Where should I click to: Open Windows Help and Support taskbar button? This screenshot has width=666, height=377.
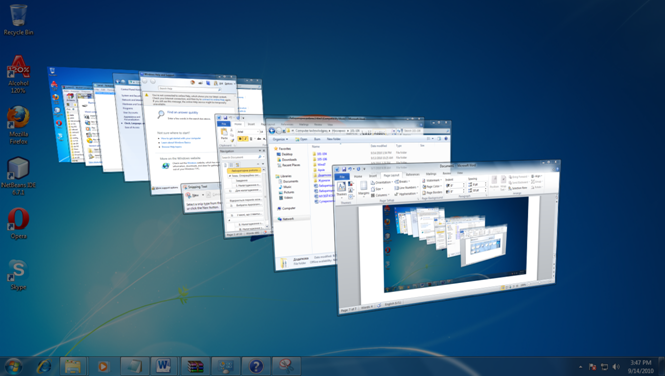coord(256,366)
